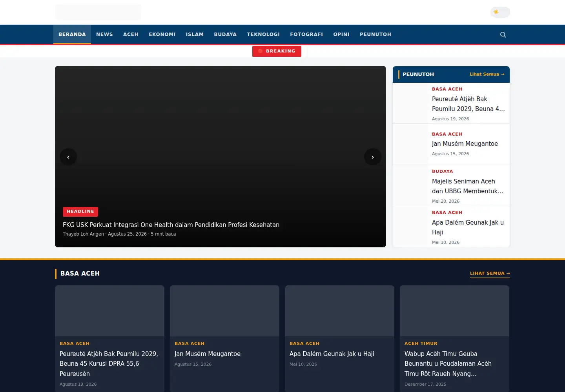Open card title 'Apa Dalém Geunak Jak u Haji'
Screen dimensions: 565x392
coord(332,354)
